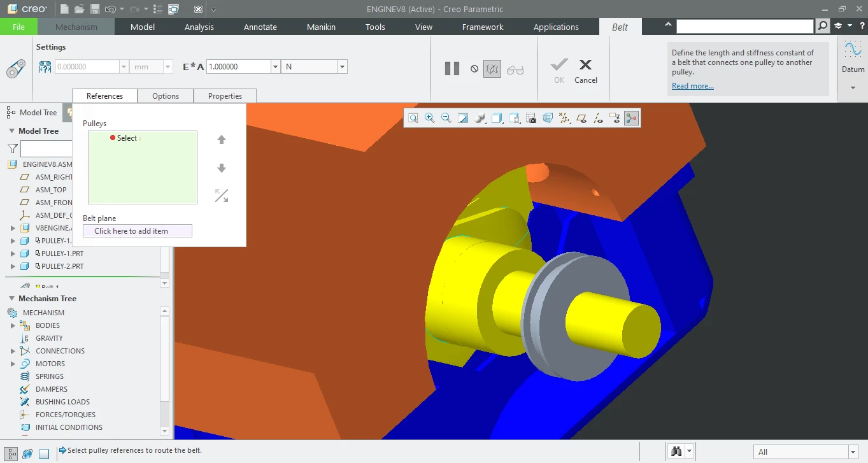Pause the belt tool
The image size is (868, 463).
[452, 69]
